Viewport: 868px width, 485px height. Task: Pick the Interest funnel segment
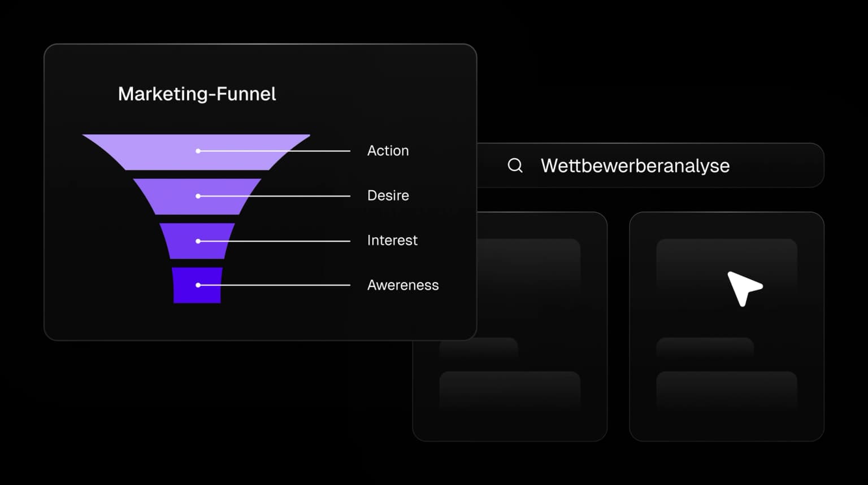click(x=181, y=241)
